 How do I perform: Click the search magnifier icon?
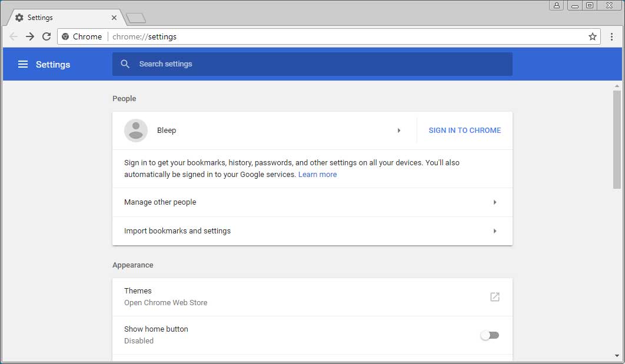coord(125,64)
